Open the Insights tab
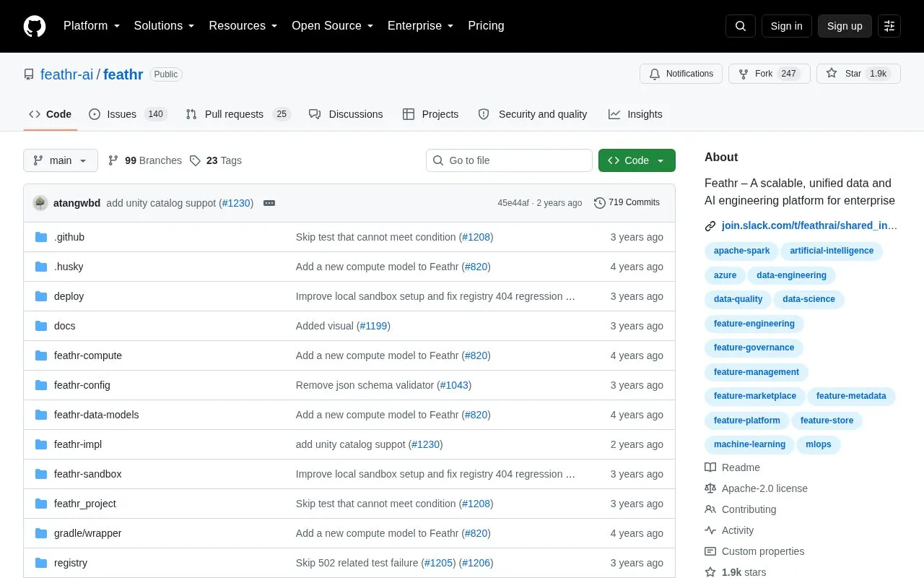Screen dimensions: 924x578 635,114
